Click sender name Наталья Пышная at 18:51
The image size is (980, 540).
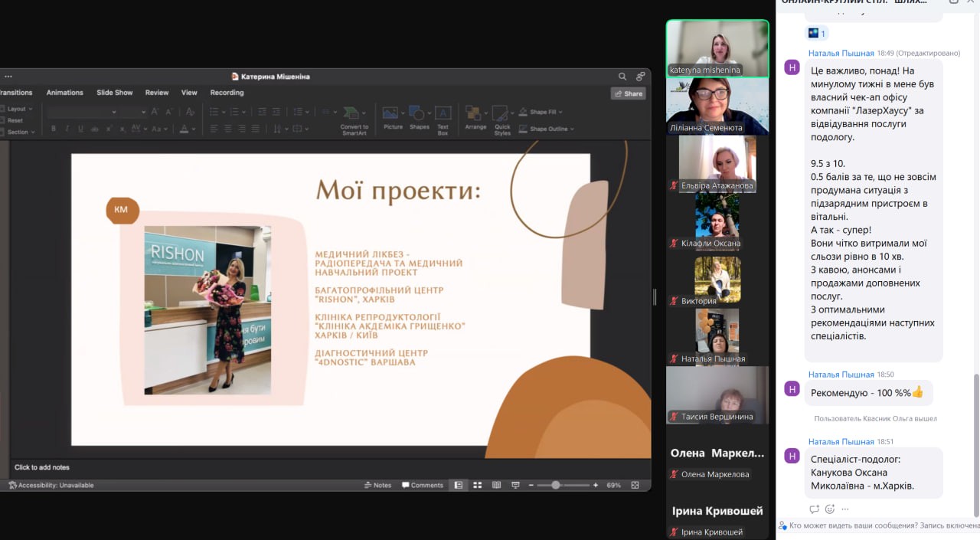coord(841,441)
